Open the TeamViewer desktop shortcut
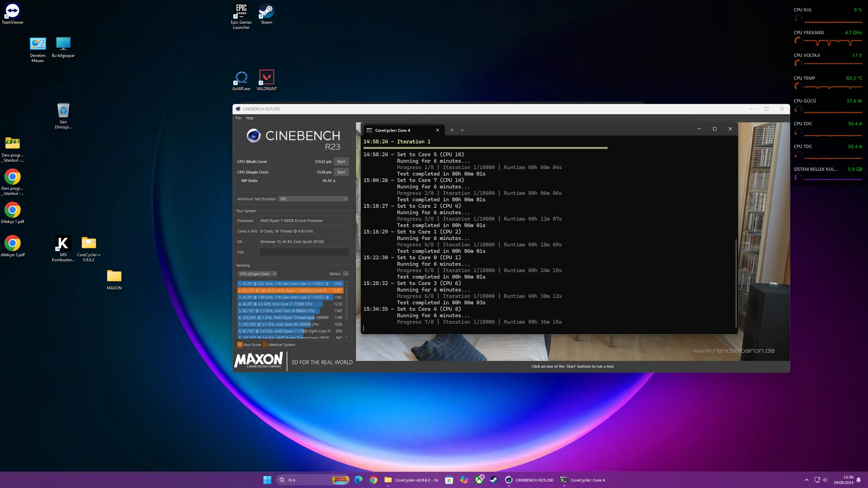 click(13, 14)
